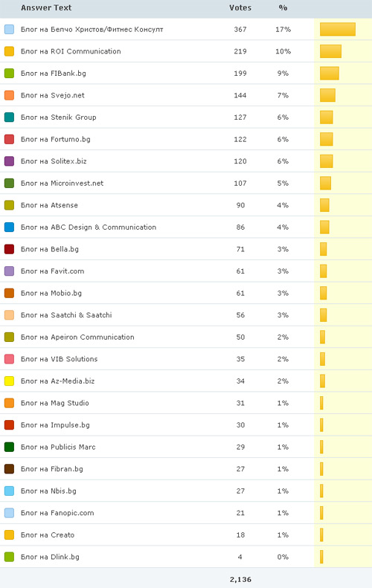
Task: Click the vote count 86 for ABC Design
Action: (x=240, y=227)
